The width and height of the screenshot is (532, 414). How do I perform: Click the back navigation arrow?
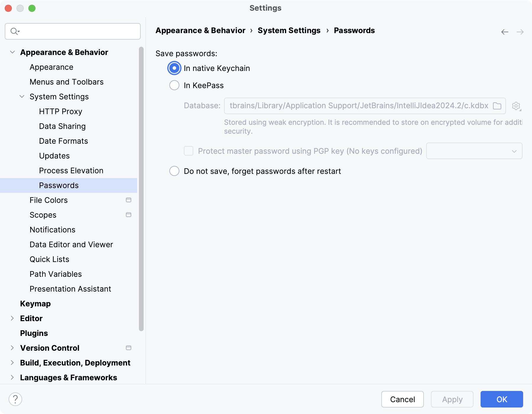tap(505, 32)
